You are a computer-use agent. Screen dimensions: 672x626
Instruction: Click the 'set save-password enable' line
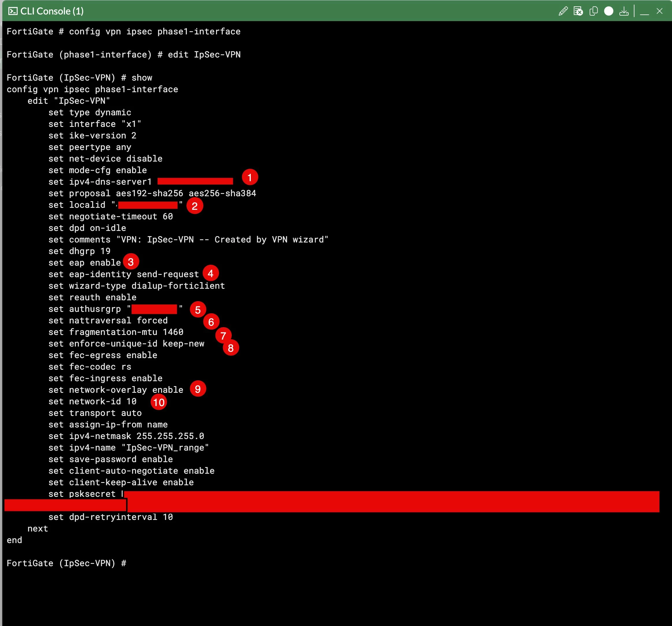111,459
